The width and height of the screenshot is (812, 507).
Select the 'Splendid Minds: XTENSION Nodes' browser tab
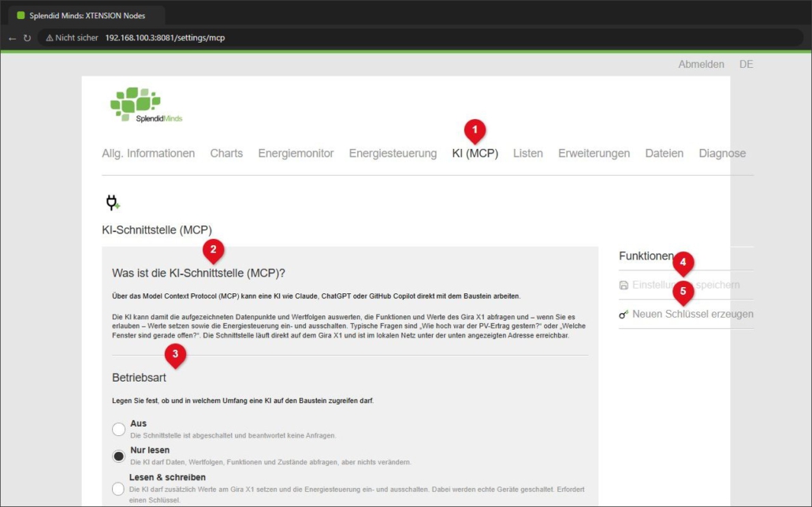point(87,16)
